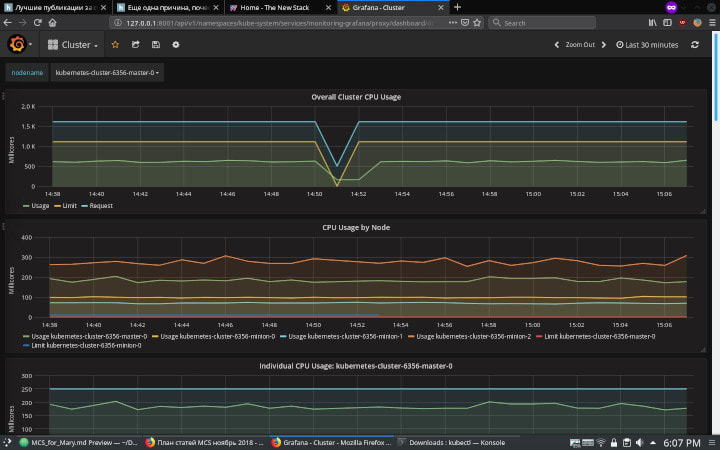Expand the nodename variable dropdown
The image size is (720, 450).
[x=108, y=72]
